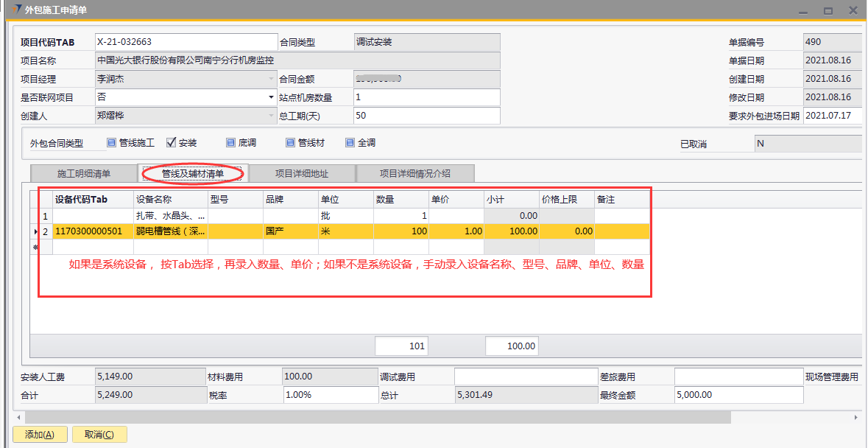Open the 项目详细地址 tab
Image resolution: width=868 pixels, height=448 pixels.
click(x=302, y=174)
